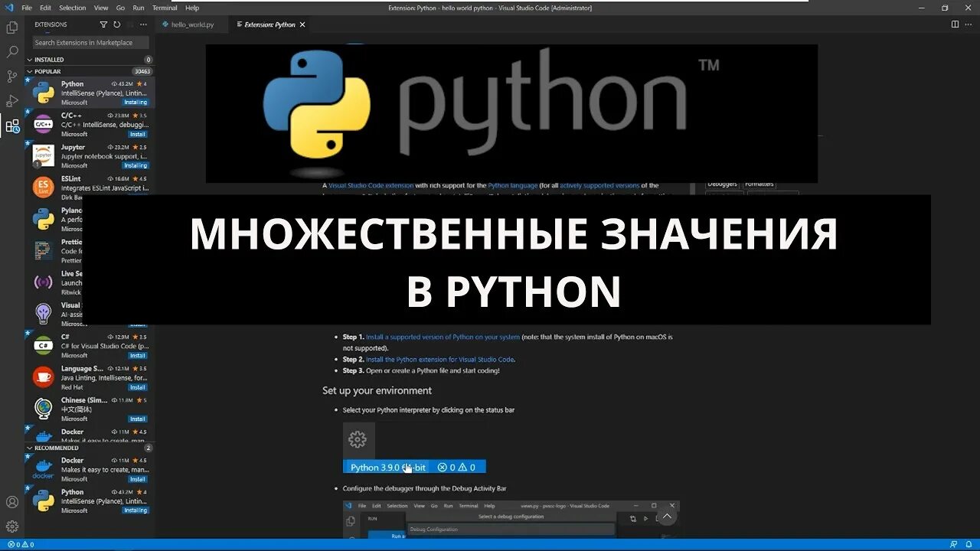Open the Source Control view
The width and height of the screenshot is (980, 551).
tap(12, 77)
